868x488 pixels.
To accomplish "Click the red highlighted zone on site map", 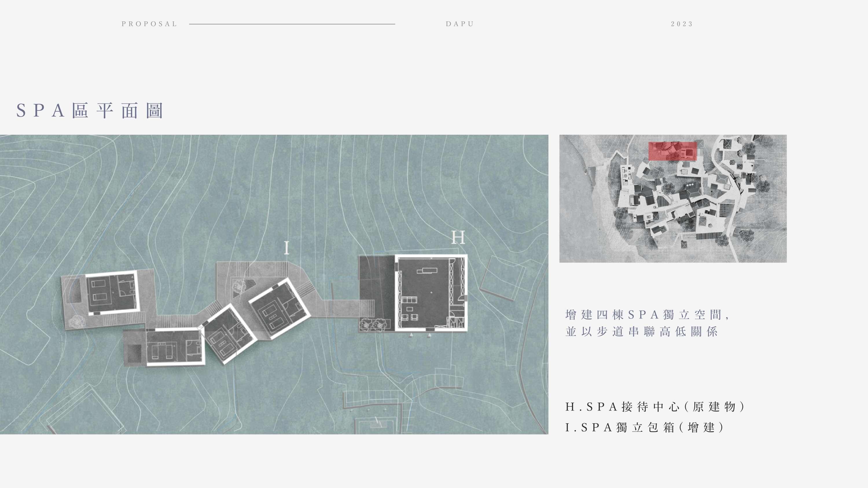I will [x=673, y=151].
